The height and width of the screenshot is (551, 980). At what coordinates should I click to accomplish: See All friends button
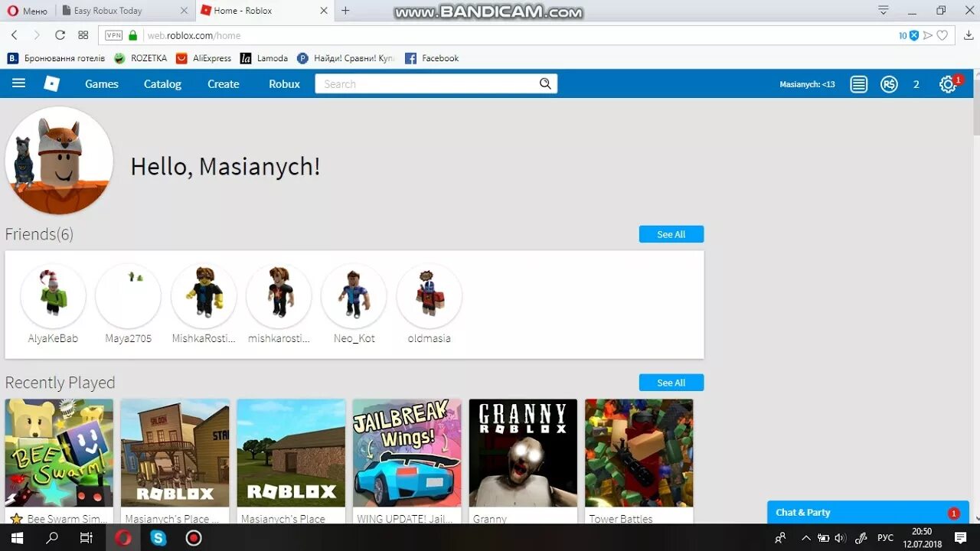[671, 234]
